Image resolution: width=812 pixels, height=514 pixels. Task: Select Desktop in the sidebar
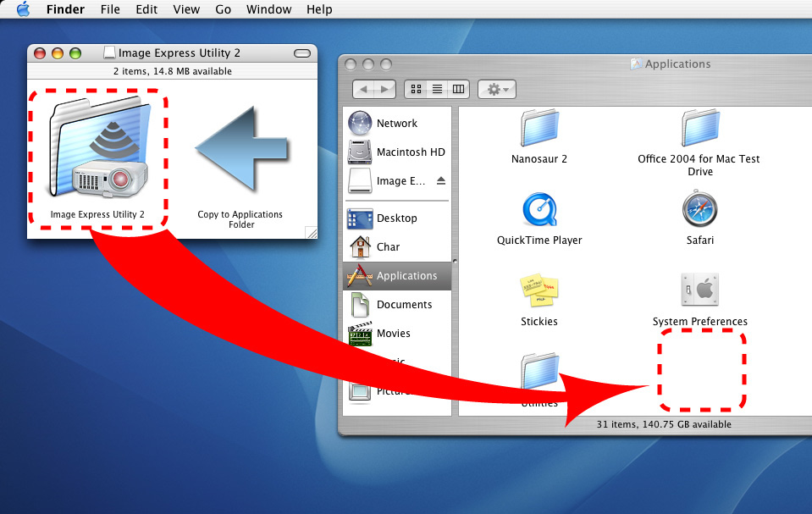(396, 218)
